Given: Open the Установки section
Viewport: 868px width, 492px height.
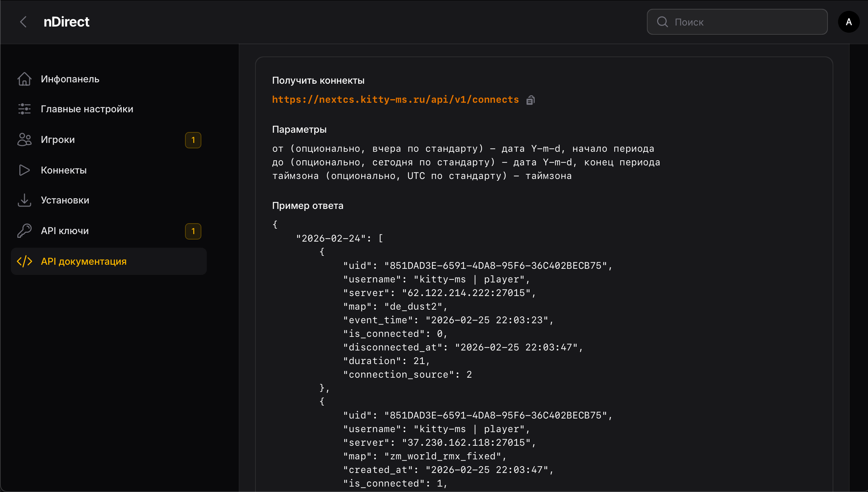Looking at the screenshot, I should pos(65,200).
